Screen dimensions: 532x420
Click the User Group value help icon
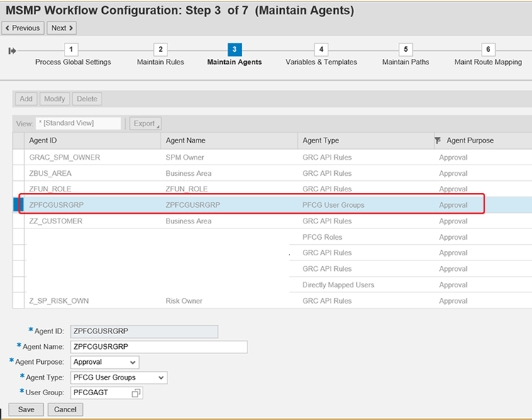(x=136, y=393)
